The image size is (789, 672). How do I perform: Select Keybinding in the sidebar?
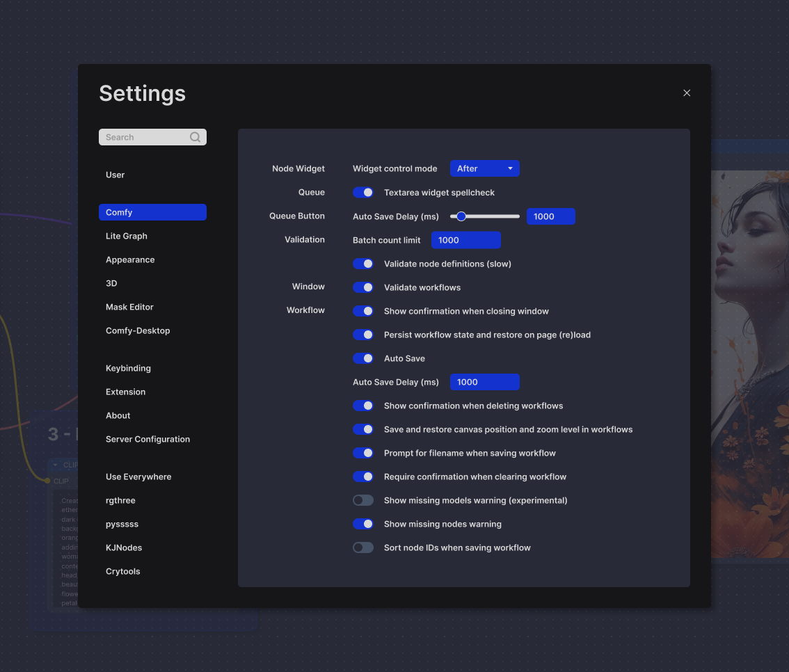click(x=128, y=368)
